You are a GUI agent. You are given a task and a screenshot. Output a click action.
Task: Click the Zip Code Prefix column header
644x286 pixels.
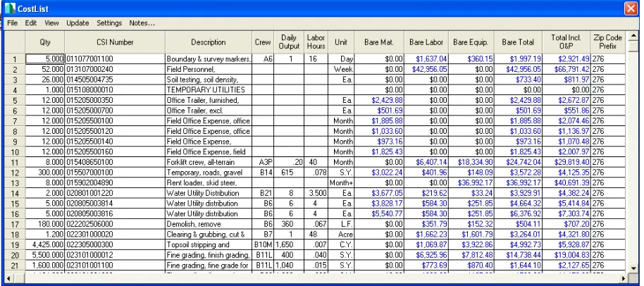pyautogui.click(x=608, y=42)
